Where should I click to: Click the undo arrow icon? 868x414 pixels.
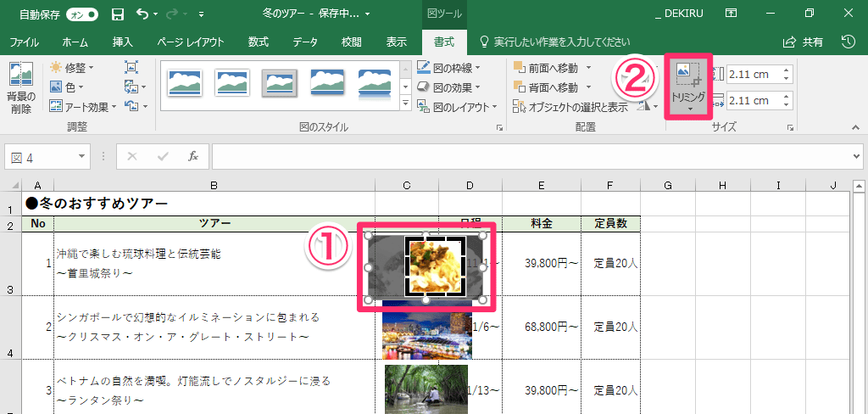coord(142,14)
